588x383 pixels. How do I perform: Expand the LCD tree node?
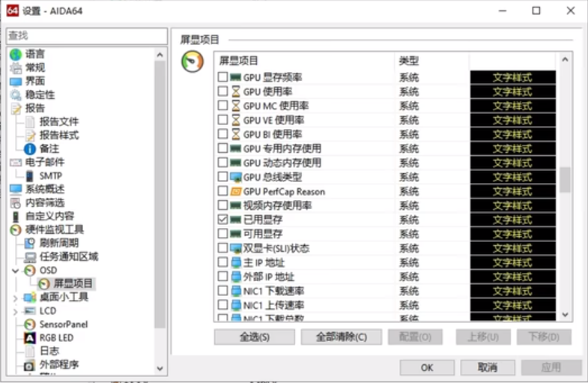(x=16, y=311)
